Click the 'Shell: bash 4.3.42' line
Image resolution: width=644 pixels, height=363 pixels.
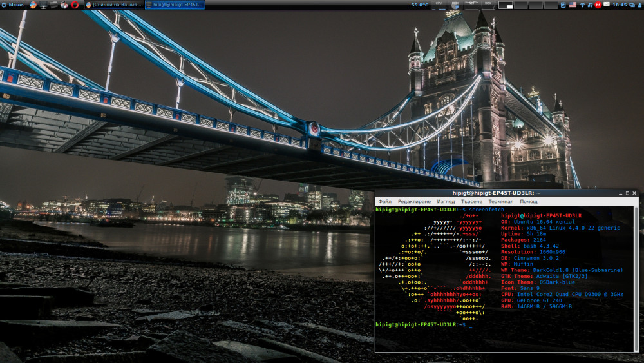click(x=530, y=246)
